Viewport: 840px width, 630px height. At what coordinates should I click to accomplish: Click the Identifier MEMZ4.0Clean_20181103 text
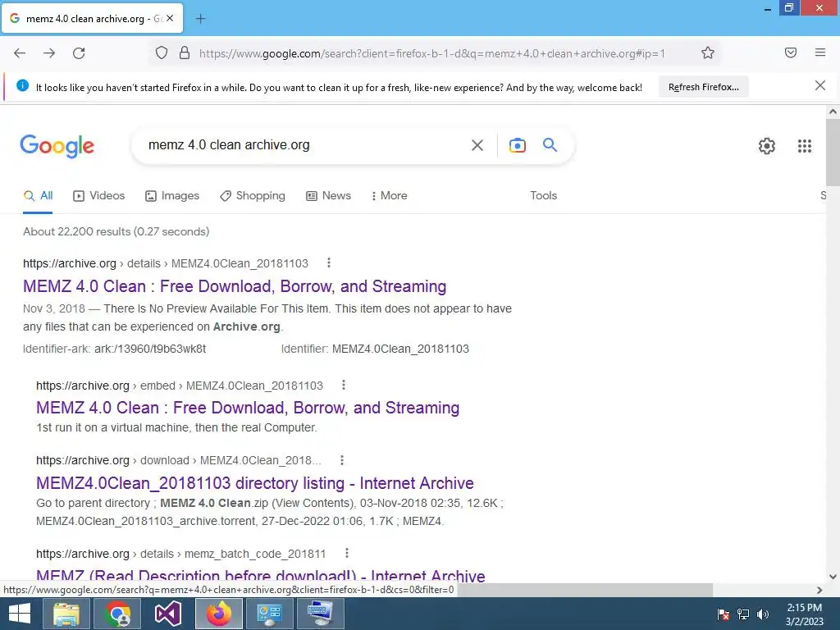click(x=375, y=349)
